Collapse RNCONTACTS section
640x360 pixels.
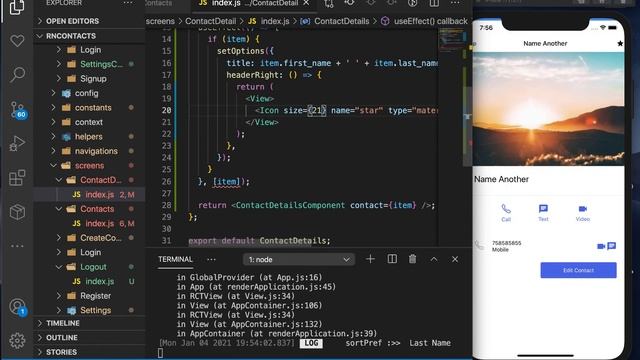pos(89,36)
